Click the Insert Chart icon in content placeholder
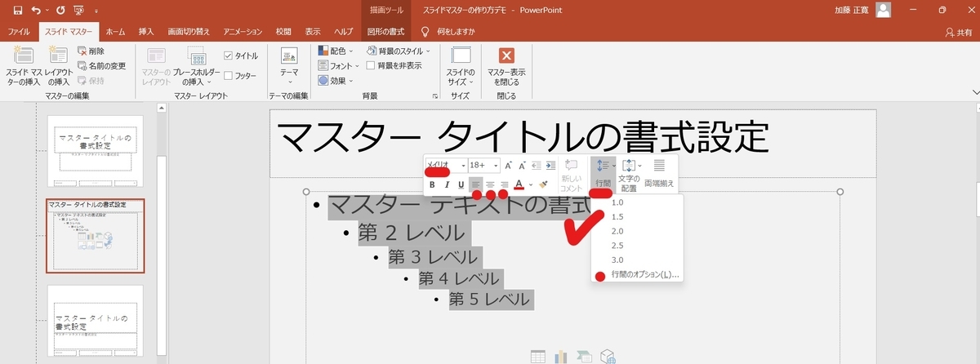 point(561,356)
